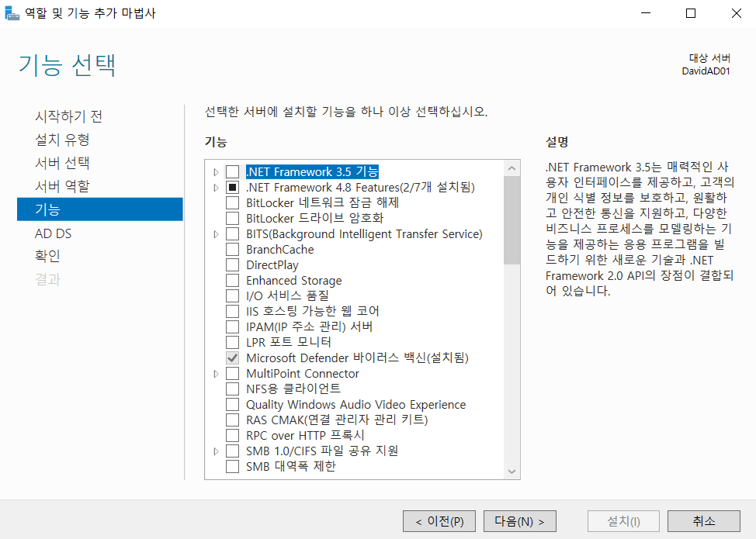Select 'Enhanced Storage' feature text
Image resolution: width=756 pixels, height=539 pixels.
pos(294,280)
